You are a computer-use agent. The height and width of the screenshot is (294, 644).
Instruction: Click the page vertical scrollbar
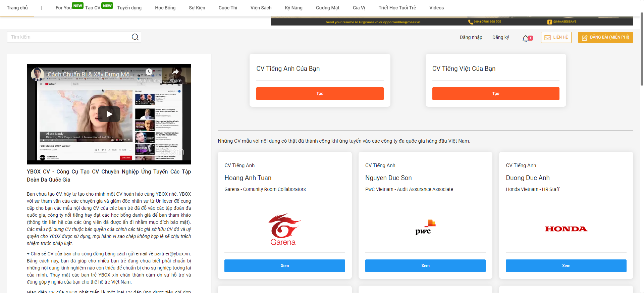coord(642,49)
